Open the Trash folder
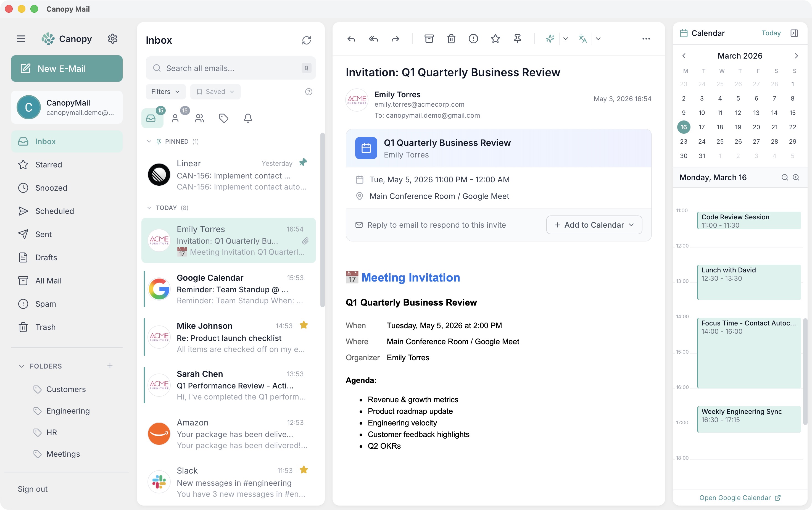The width and height of the screenshot is (812, 510). [x=67, y=327]
